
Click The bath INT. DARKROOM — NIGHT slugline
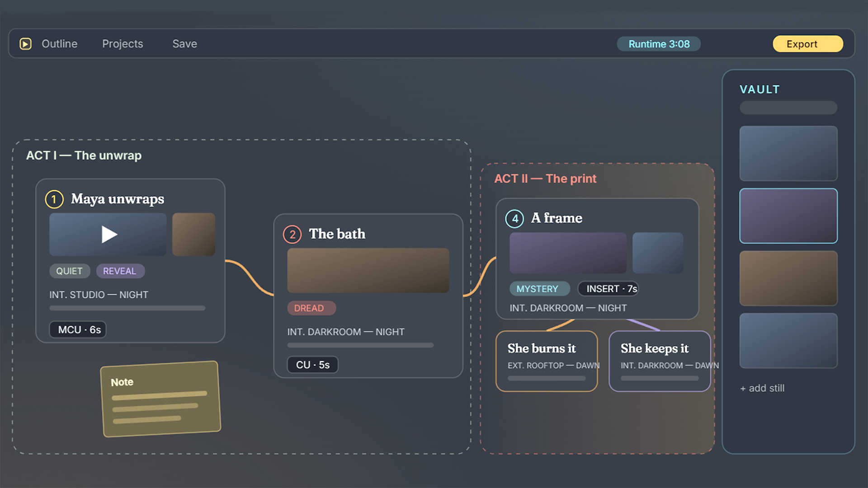click(346, 332)
